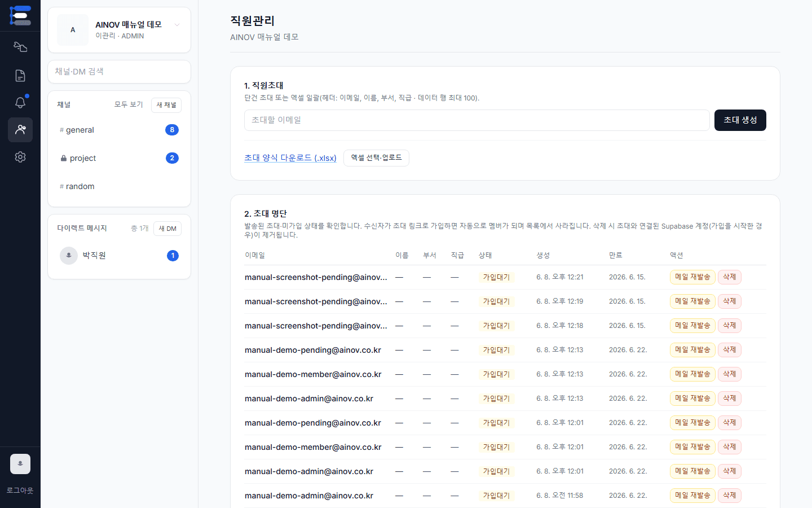Click the 직원관리 page heading
The height and width of the screenshot is (508, 812).
click(x=253, y=21)
